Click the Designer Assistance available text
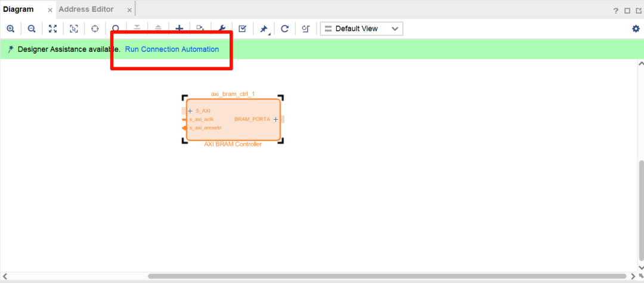The width and height of the screenshot is (644, 284). coord(69,49)
